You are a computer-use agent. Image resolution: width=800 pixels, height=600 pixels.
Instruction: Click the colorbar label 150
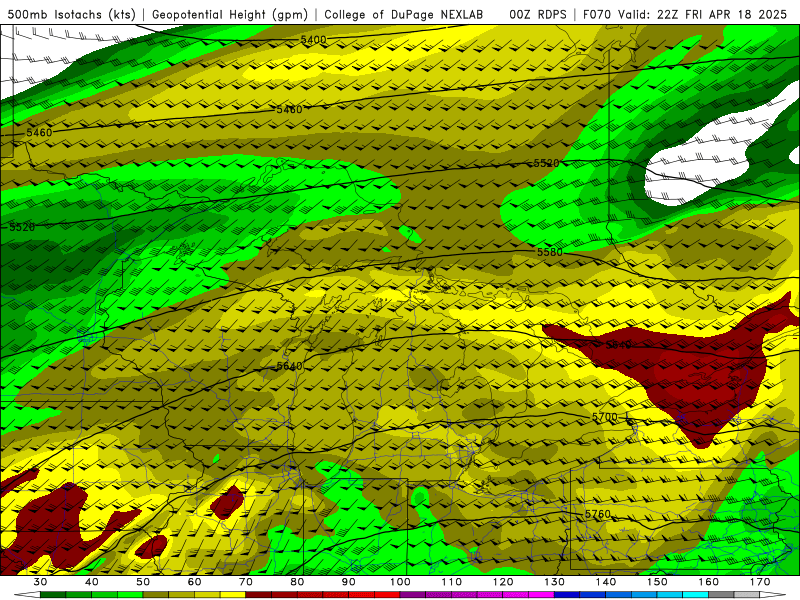(657, 582)
